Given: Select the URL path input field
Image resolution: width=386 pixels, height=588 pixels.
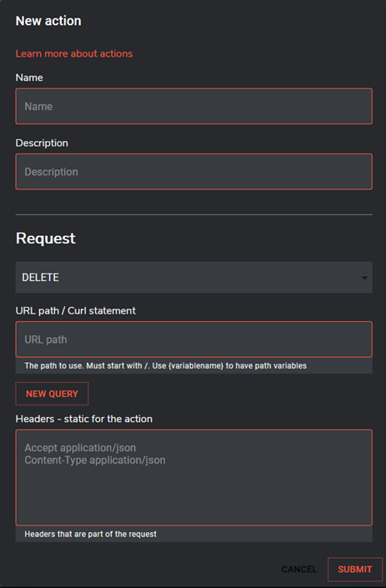Looking at the screenshot, I should point(193,339).
